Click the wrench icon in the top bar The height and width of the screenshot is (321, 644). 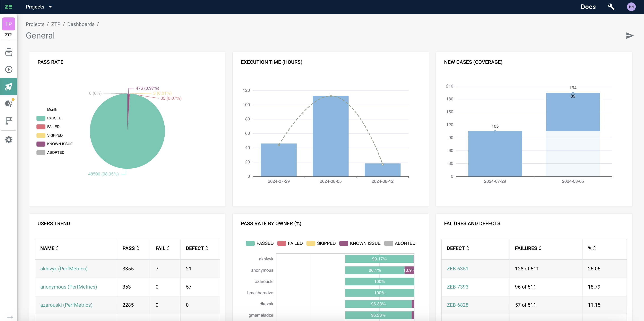click(x=611, y=7)
